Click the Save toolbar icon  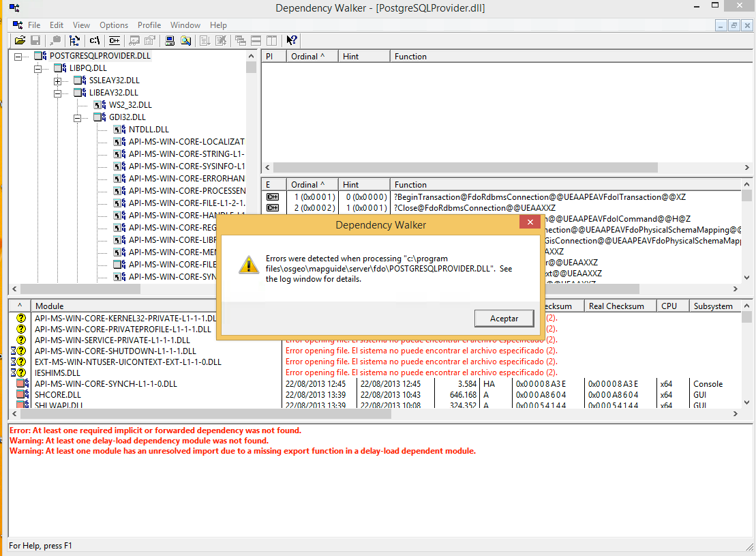pyautogui.click(x=35, y=40)
